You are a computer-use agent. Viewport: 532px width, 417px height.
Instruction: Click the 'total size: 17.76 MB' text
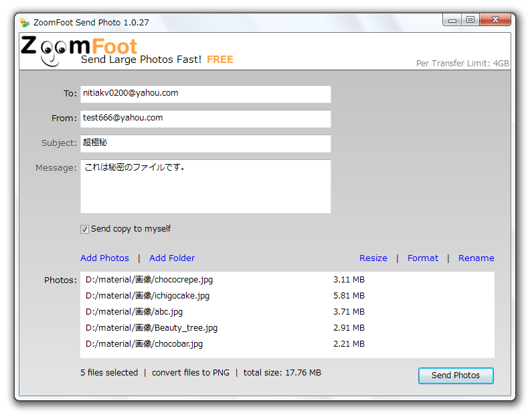282,373
